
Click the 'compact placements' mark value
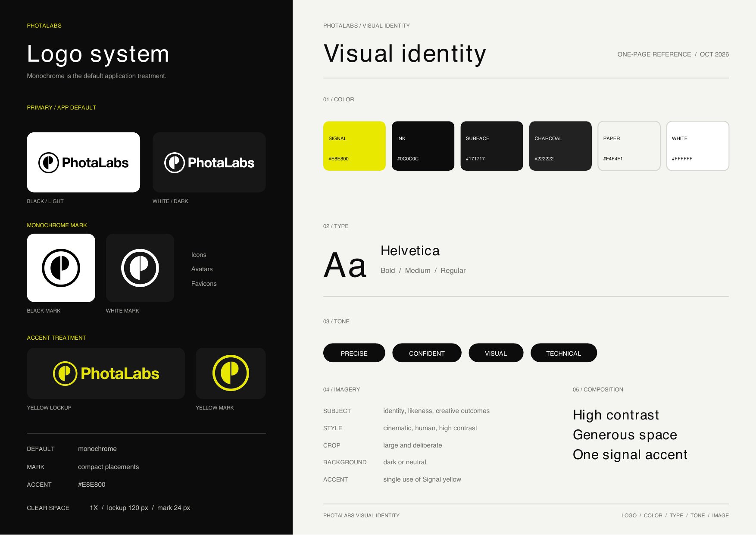tap(108, 467)
